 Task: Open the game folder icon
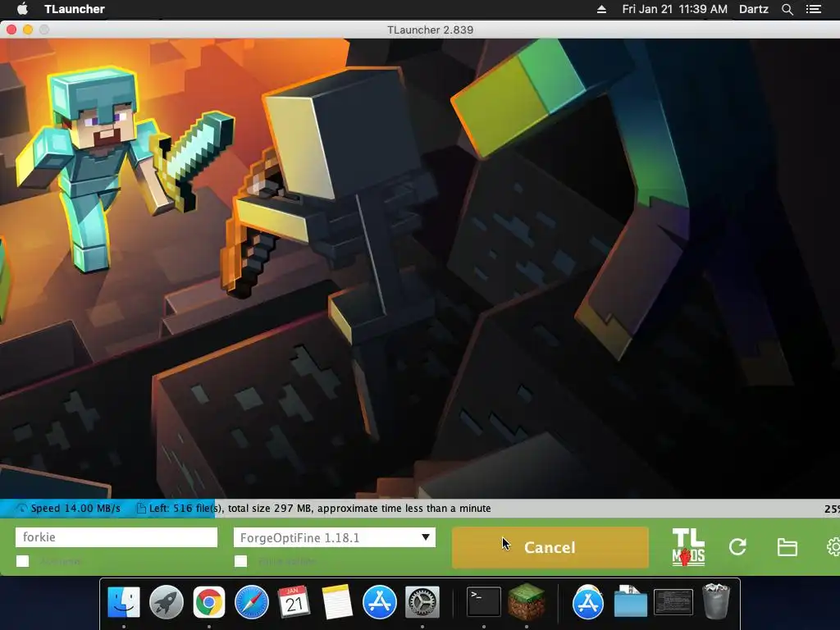point(787,547)
